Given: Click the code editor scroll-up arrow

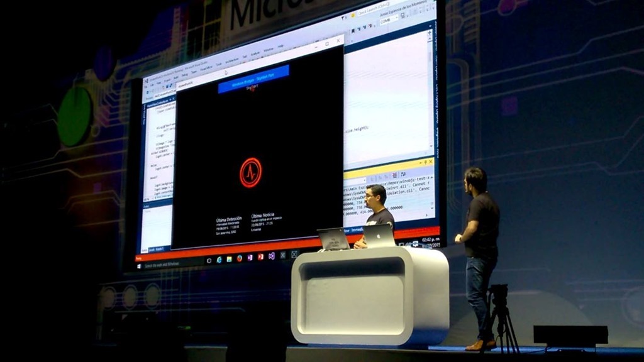Looking at the screenshot, I should pyautogui.click(x=430, y=40).
